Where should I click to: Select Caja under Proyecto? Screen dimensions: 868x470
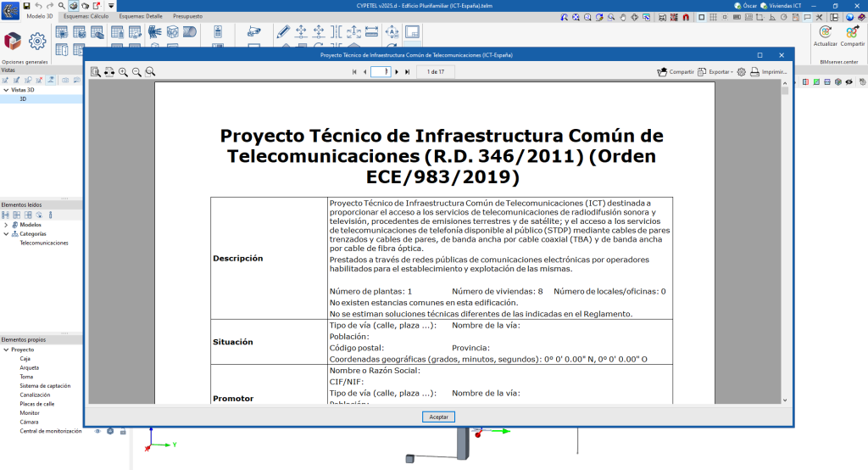pyautogui.click(x=25, y=359)
